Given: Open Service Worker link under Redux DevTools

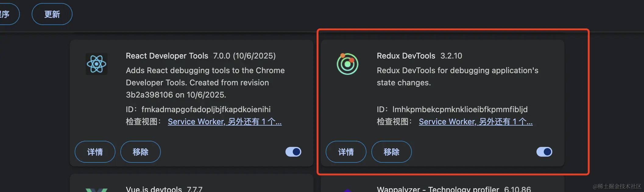Looking at the screenshot, I should click(x=476, y=122).
